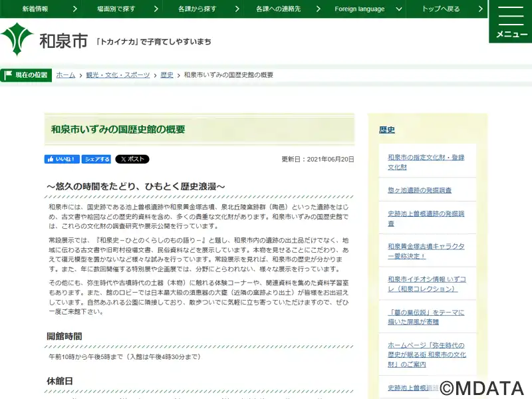Click the Facebook シェアする button
The image size is (532, 399).
97,160
